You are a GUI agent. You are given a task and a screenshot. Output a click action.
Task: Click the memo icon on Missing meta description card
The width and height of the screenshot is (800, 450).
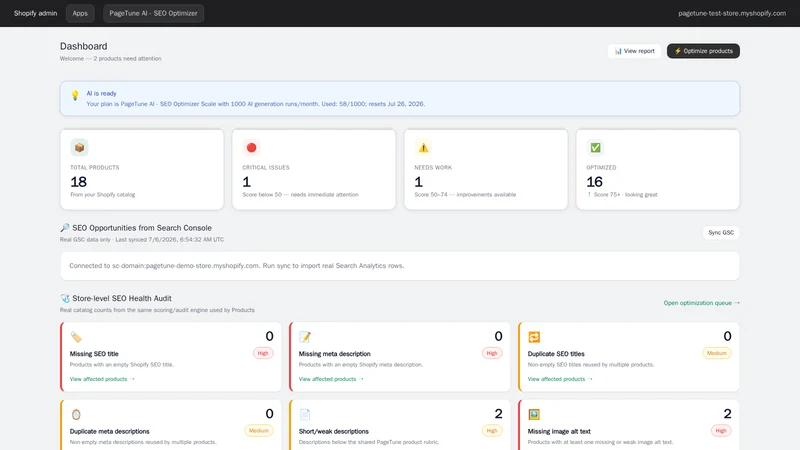click(x=305, y=337)
